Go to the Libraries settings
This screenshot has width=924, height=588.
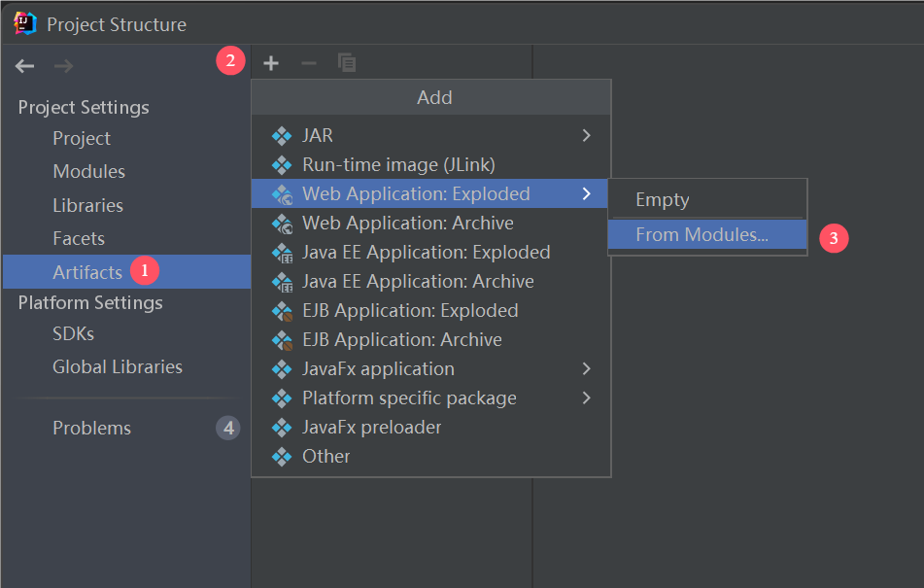coord(87,206)
